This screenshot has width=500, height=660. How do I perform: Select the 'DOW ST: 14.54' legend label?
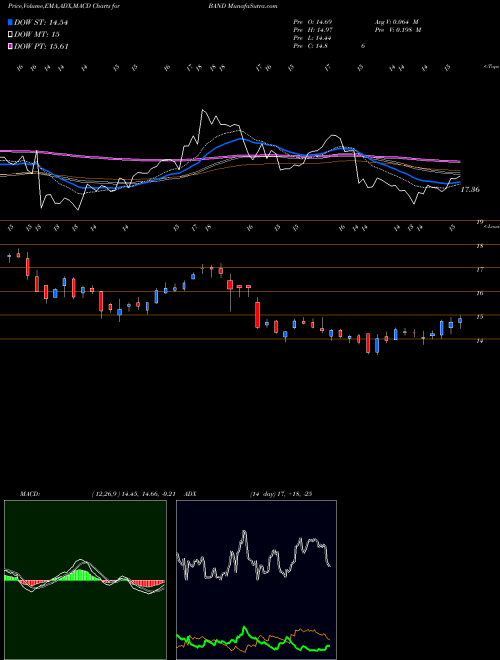[41, 23]
